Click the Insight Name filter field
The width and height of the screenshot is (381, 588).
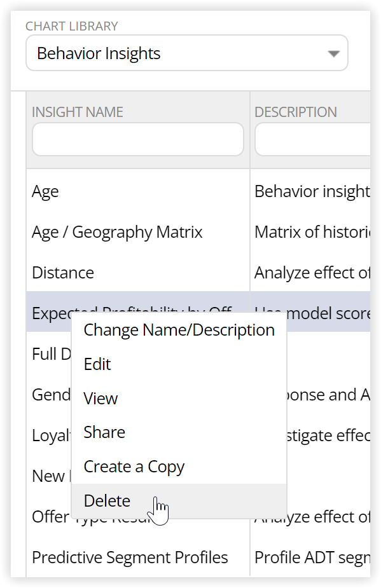point(138,139)
